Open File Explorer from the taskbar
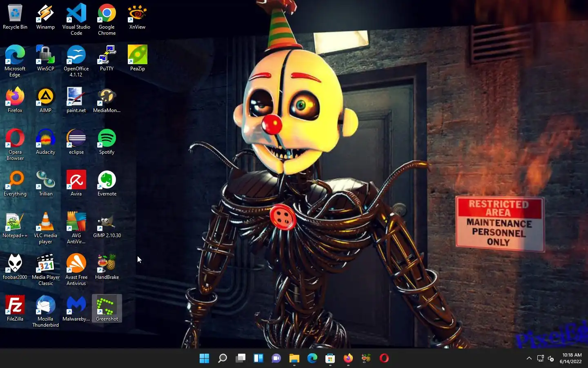 294,359
